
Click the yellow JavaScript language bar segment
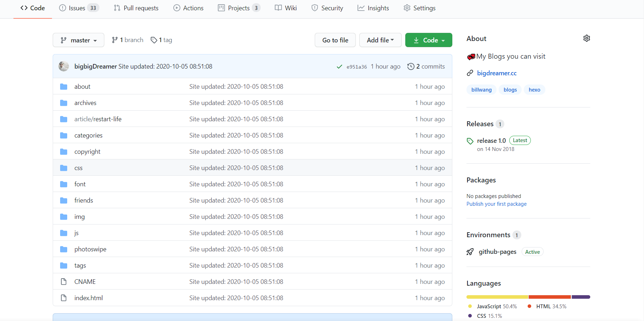[x=497, y=297]
